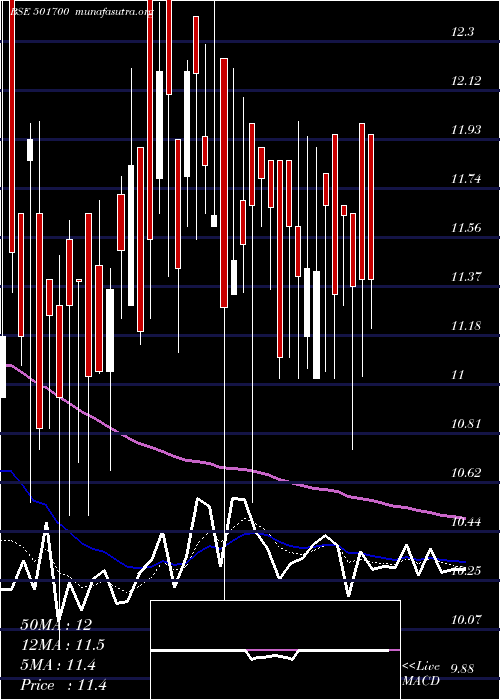
Task: Click the BSE 501700 ticker label
Action: 39,12
